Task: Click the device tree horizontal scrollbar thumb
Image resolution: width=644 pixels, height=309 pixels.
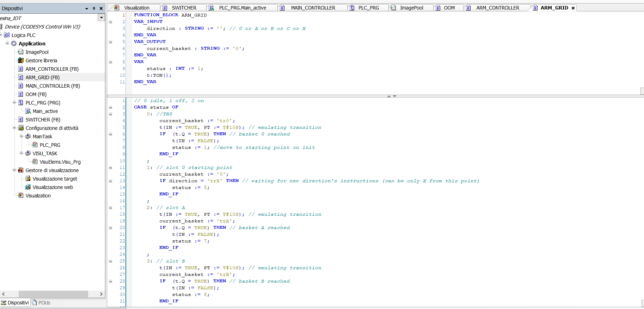Action: point(53,294)
